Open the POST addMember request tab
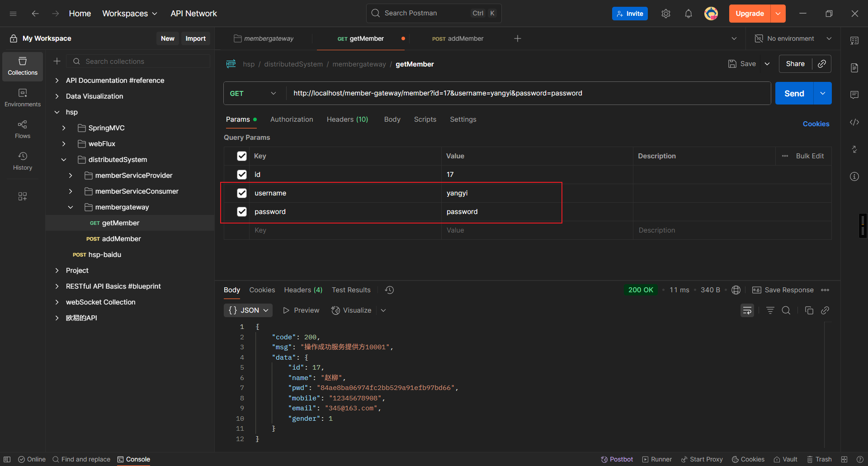The width and height of the screenshot is (868, 466). (458, 39)
